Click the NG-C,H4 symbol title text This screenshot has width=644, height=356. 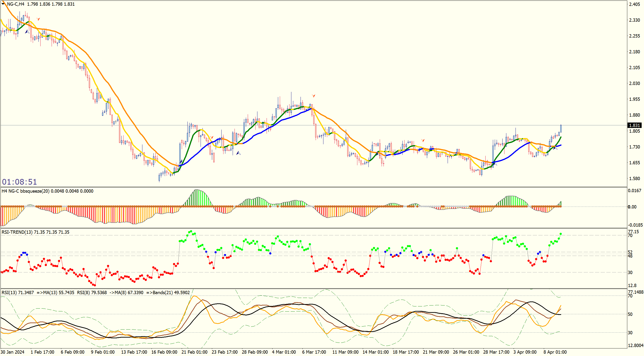coord(16,4)
